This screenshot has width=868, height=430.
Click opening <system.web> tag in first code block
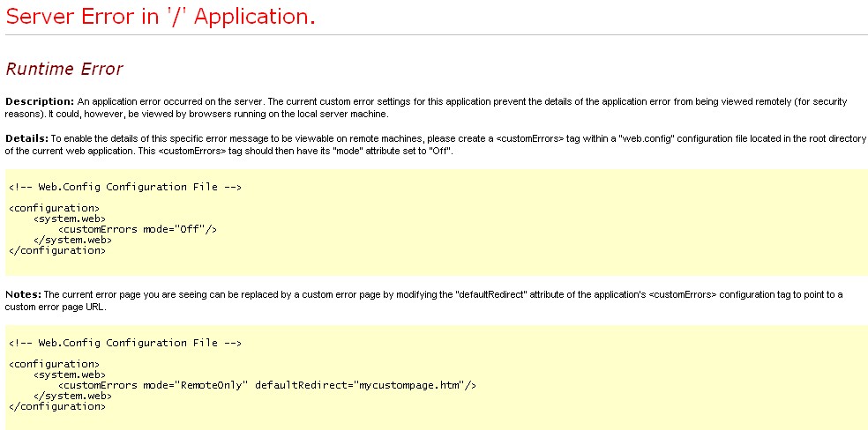(70, 219)
